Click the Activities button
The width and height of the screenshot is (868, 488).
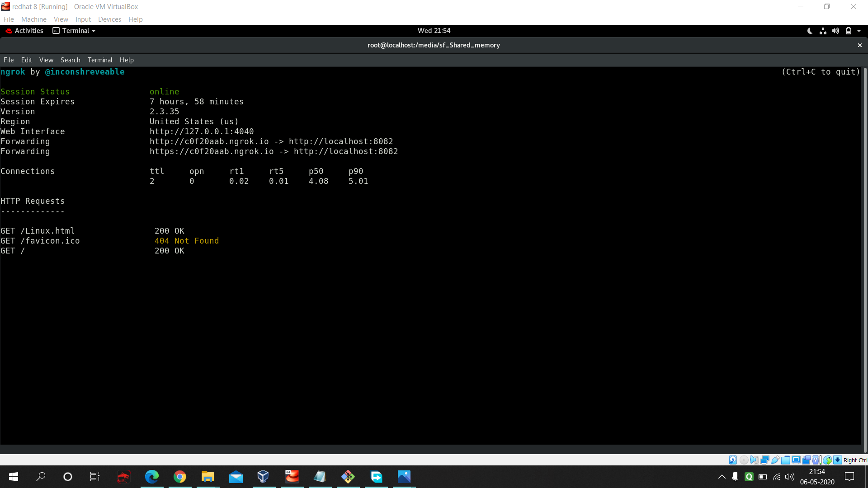(25, 31)
